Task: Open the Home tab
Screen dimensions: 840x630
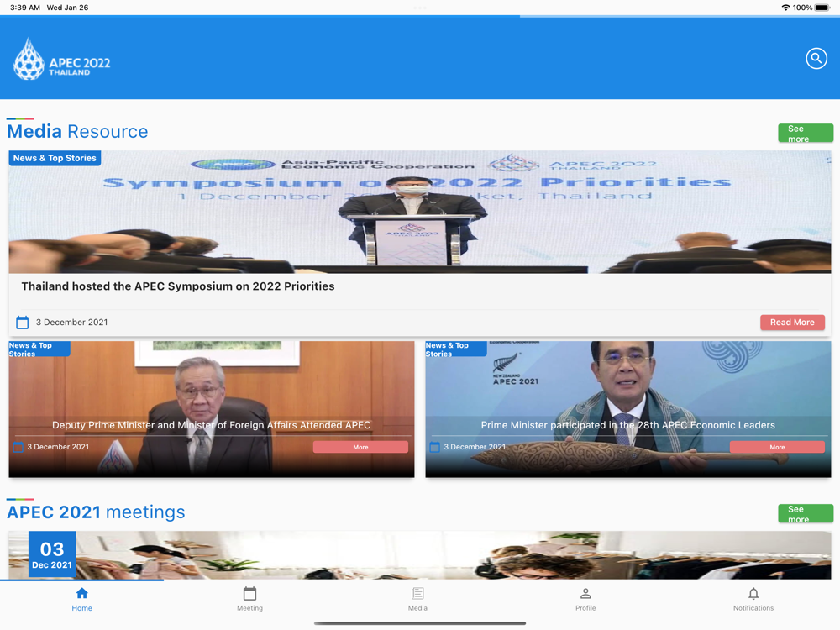Action: click(x=82, y=600)
